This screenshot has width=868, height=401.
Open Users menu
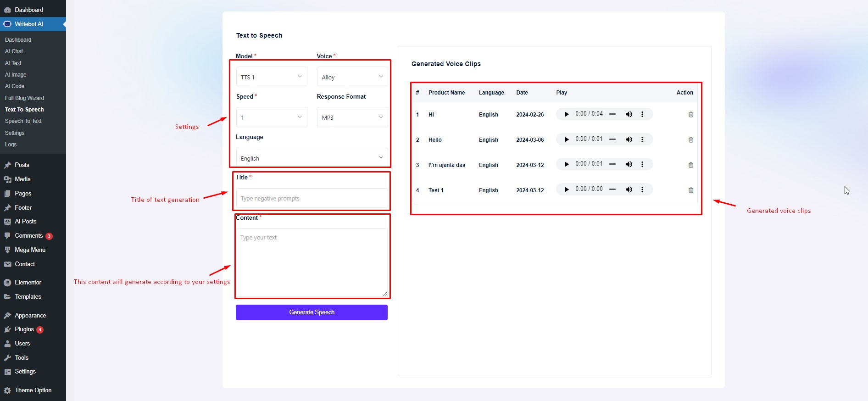pyautogui.click(x=33, y=343)
